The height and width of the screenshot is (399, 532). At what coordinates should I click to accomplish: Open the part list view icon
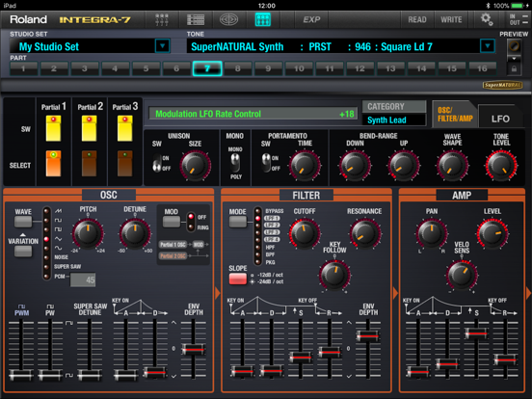[x=196, y=19]
